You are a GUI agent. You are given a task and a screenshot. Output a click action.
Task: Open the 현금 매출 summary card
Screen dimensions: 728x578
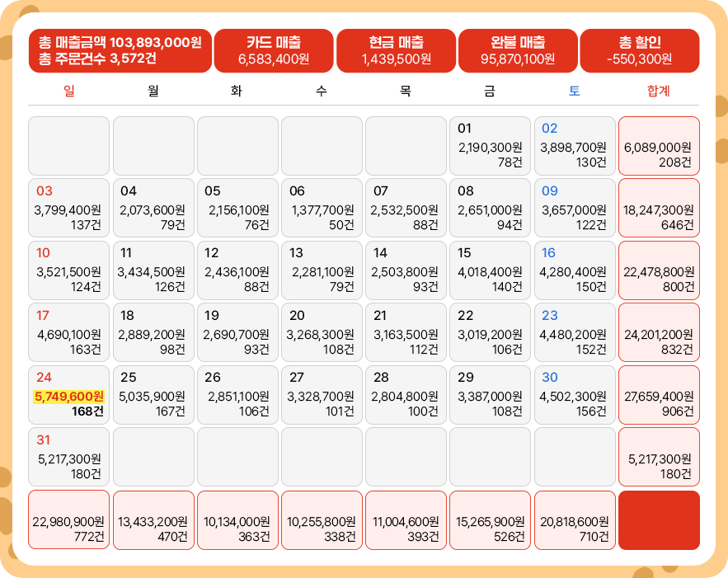coord(396,50)
